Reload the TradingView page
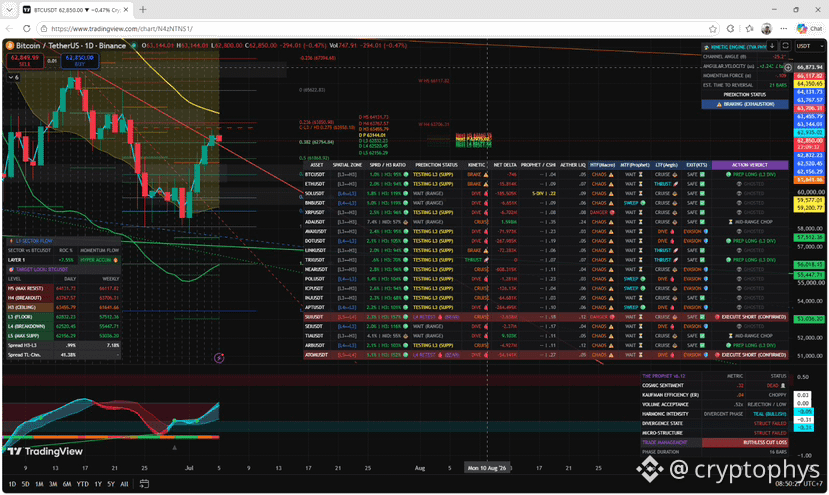 point(26,29)
